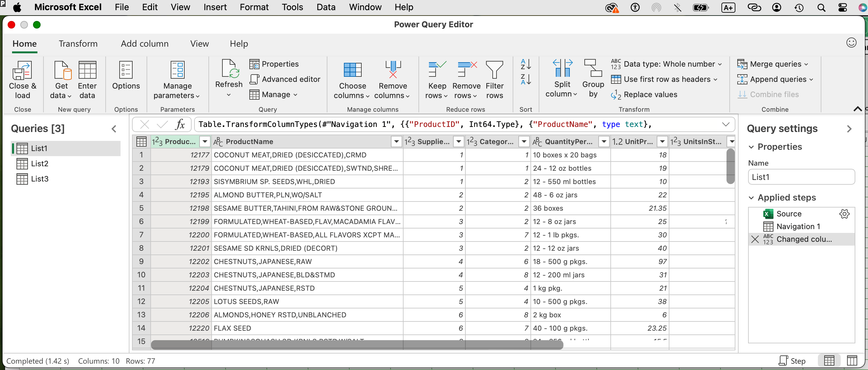Collapse the Applied steps section
The height and width of the screenshot is (370, 868).
[x=751, y=197]
